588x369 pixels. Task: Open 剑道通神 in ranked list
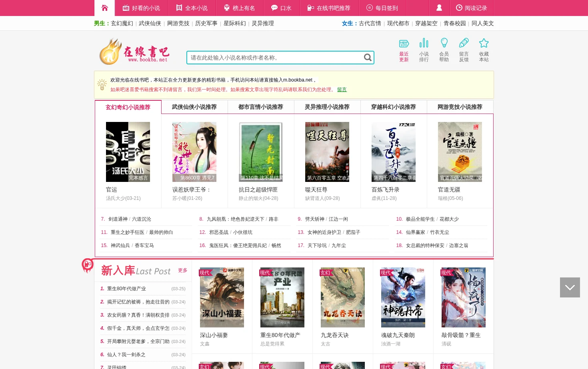tap(118, 219)
